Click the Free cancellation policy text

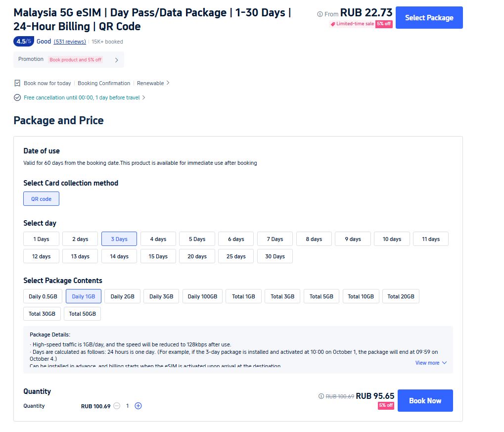pyautogui.click(x=82, y=97)
